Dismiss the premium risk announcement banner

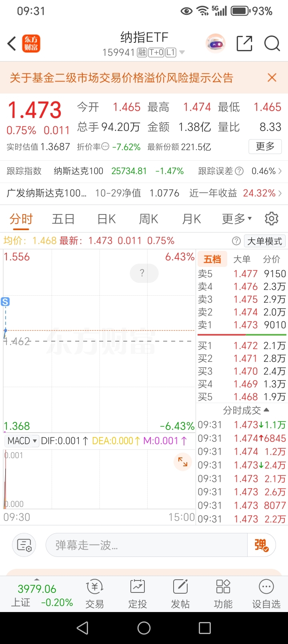click(272, 78)
